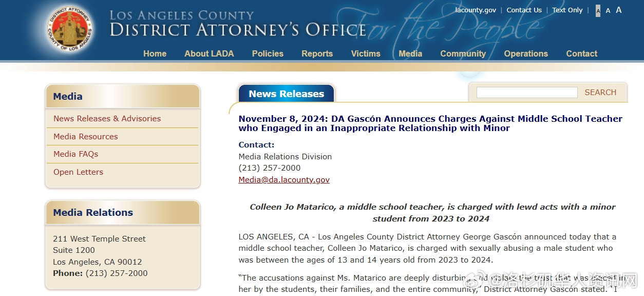The height and width of the screenshot is (296, 644).
Task: Select the largest text size A
Action: 619,10
